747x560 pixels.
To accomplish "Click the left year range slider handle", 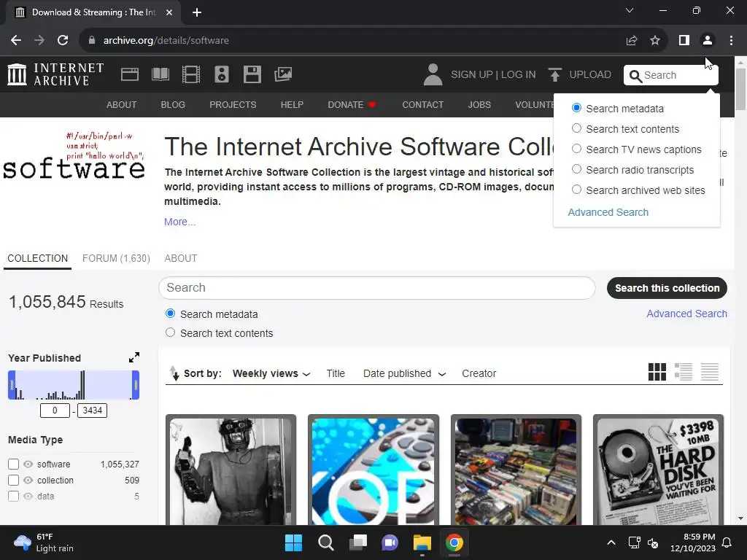I will 12,385.
